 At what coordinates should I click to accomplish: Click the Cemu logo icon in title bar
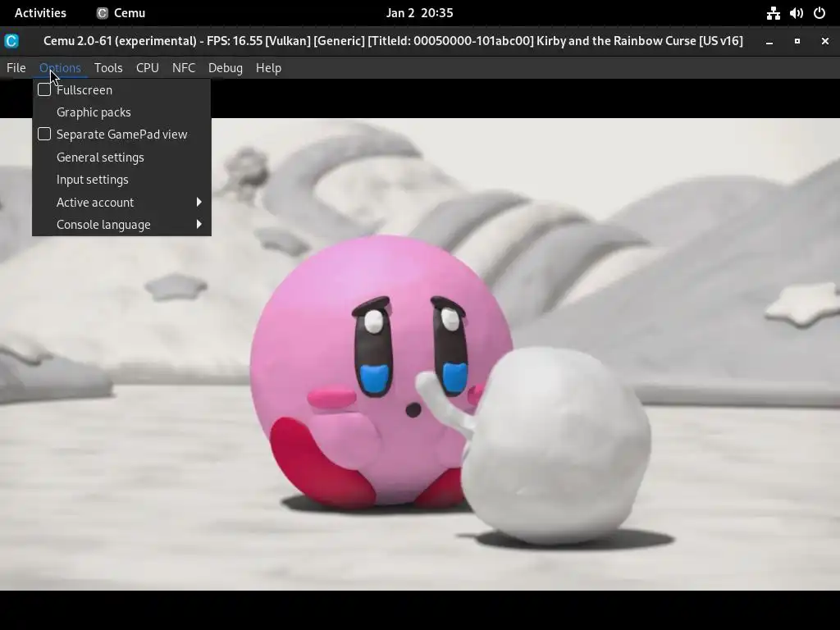[11, 41]
